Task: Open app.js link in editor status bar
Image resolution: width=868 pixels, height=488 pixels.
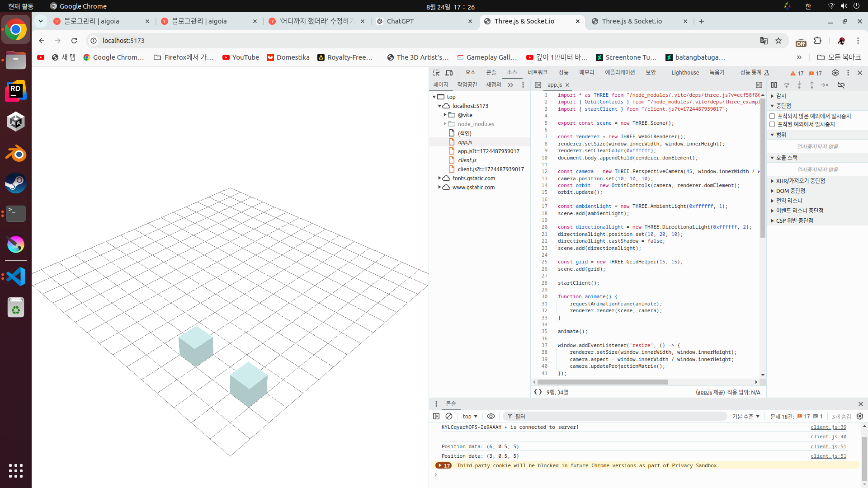Action: click(x=704, y=392)
